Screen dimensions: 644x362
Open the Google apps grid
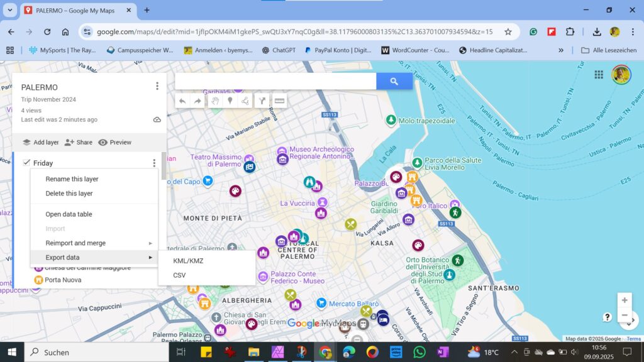click(599, 75)
